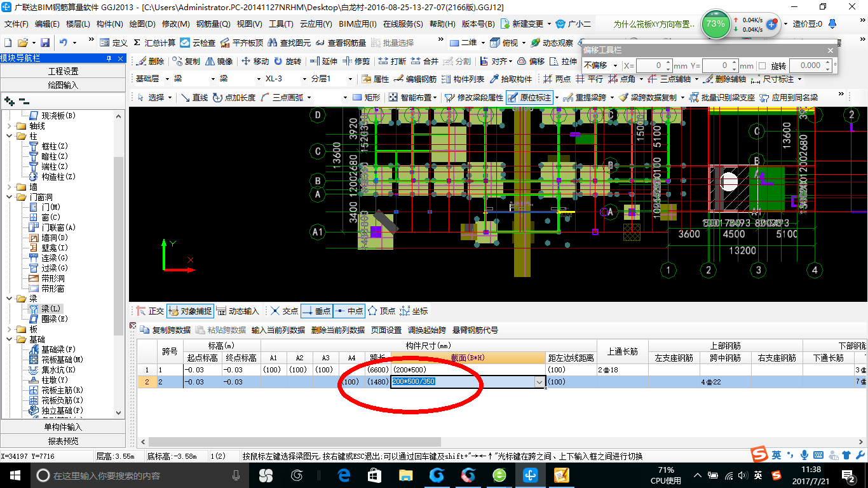Open the 钢筋量(Q) menu
Screen dimensions: 868x488
213,24
